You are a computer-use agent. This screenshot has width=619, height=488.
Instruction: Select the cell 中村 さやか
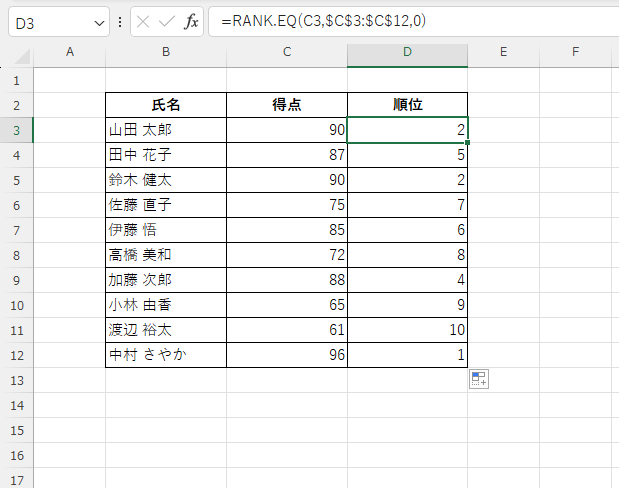166,355
